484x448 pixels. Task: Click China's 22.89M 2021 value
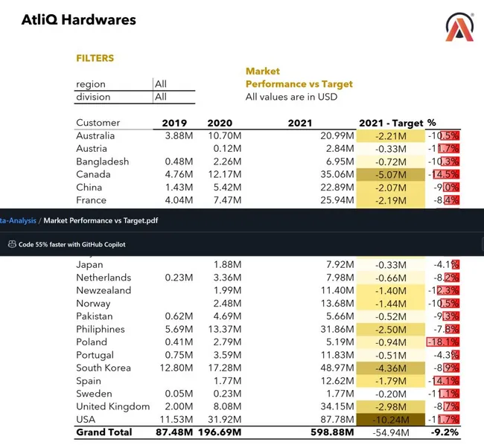tap(337, 188)
